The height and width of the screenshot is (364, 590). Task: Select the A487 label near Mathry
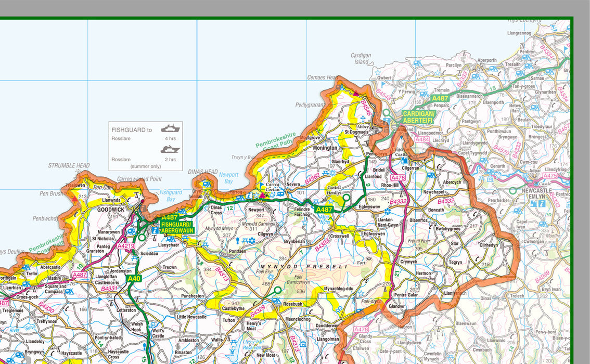tap(80, 275)
